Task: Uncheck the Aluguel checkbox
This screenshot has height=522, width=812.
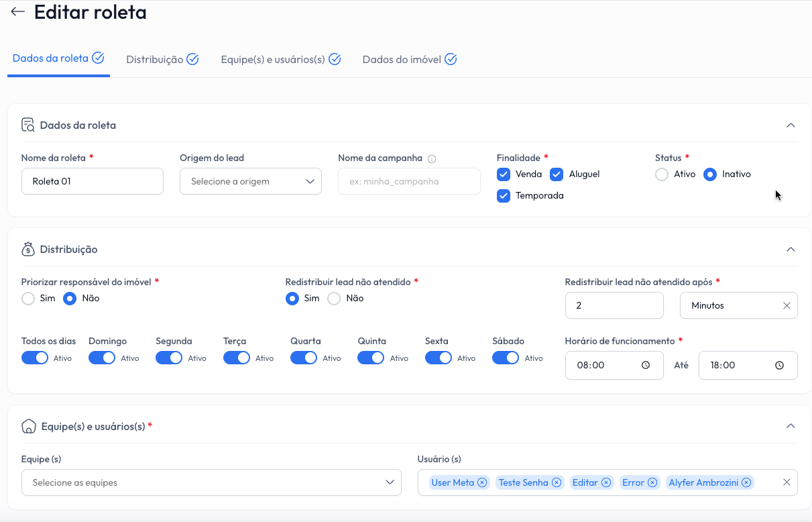Action: coord(557,174)
